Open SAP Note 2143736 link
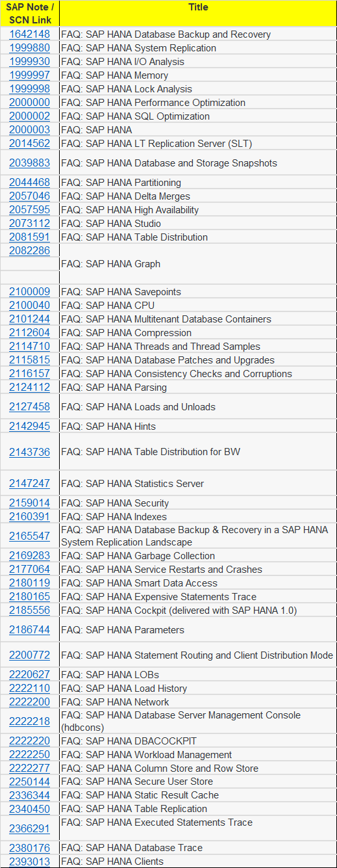Viewport: 337px width, 868px height. click(x=29, y=452)
